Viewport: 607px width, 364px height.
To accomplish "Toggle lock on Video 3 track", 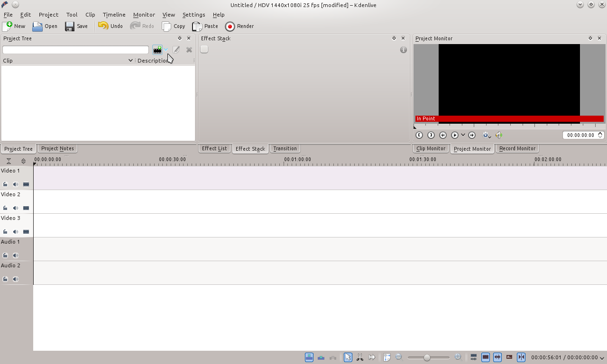I will tap(5, 232).
